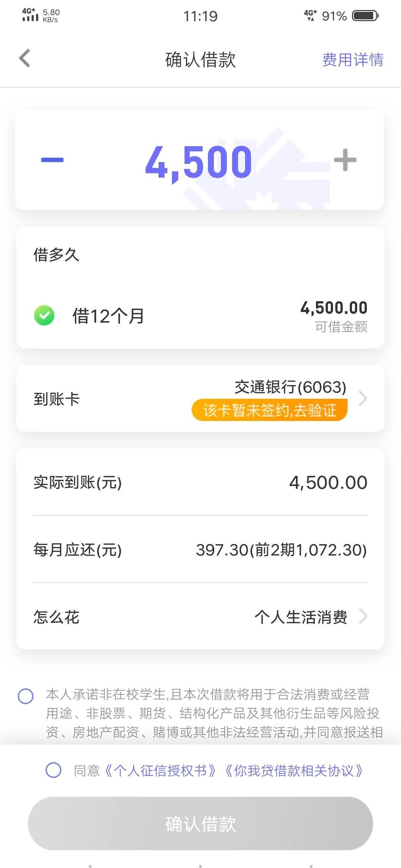Open 《你我贷借款相关协议》 link
This screenshot has height=868, width=401.
(x=293, y=770)
